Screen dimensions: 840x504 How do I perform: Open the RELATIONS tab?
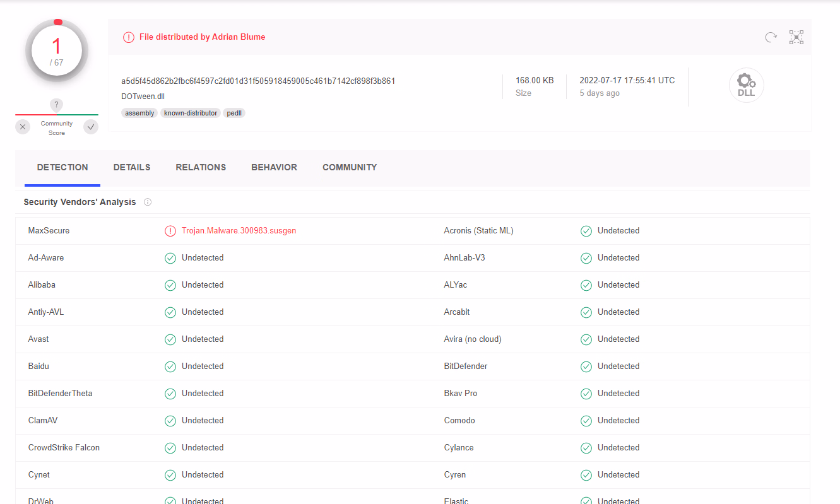coord(201,167)
